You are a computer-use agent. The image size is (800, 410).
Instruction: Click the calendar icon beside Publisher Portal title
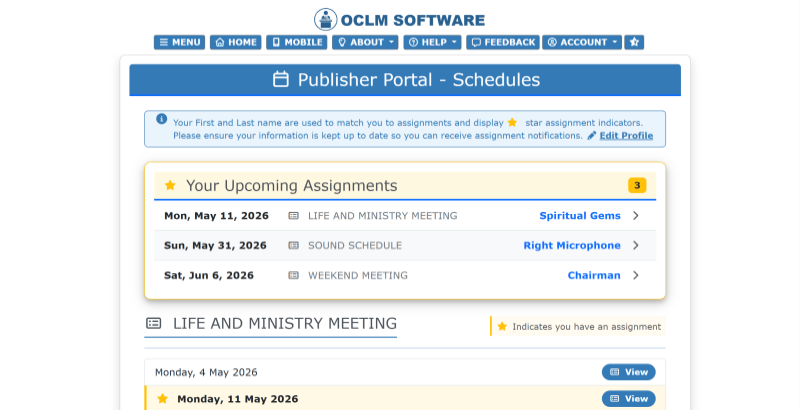pyautogui.click(x=281, y=80)
